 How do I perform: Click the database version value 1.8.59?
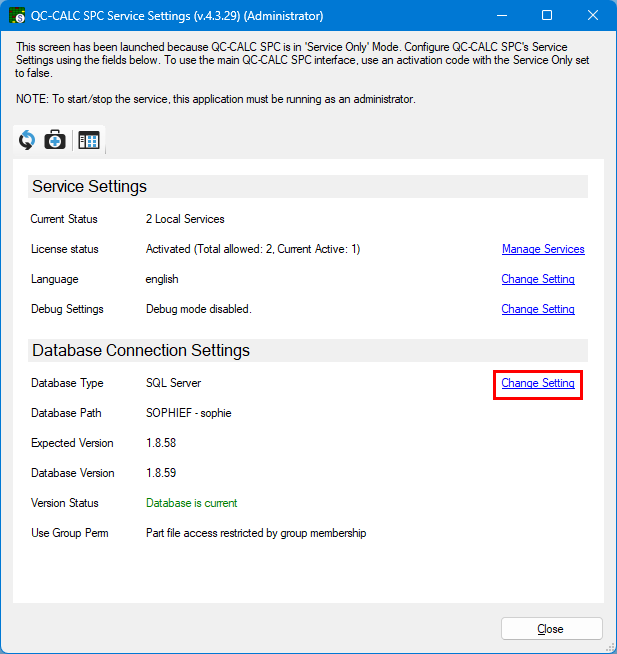click(x=161, y=473)
